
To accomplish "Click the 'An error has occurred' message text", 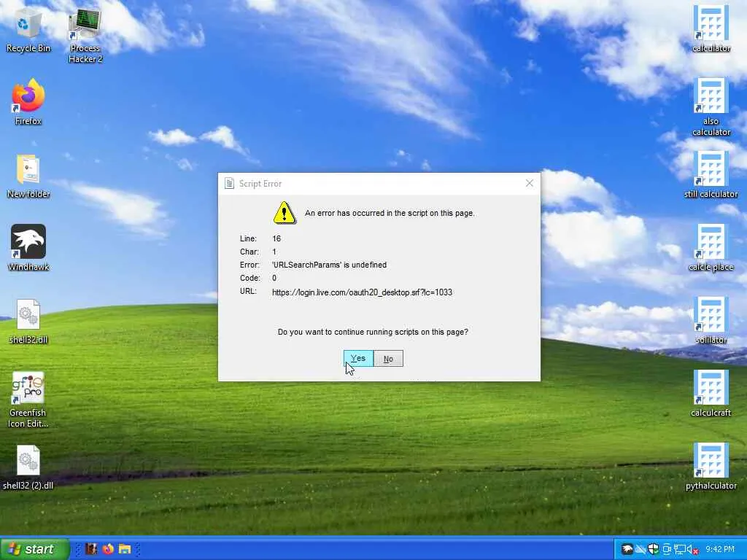I will click(390, 213).
